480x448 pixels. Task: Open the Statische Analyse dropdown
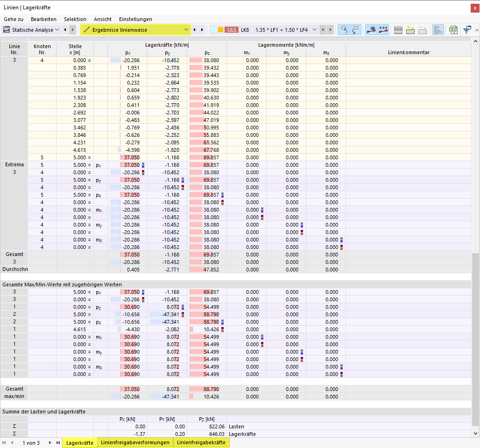pos(57,30)
